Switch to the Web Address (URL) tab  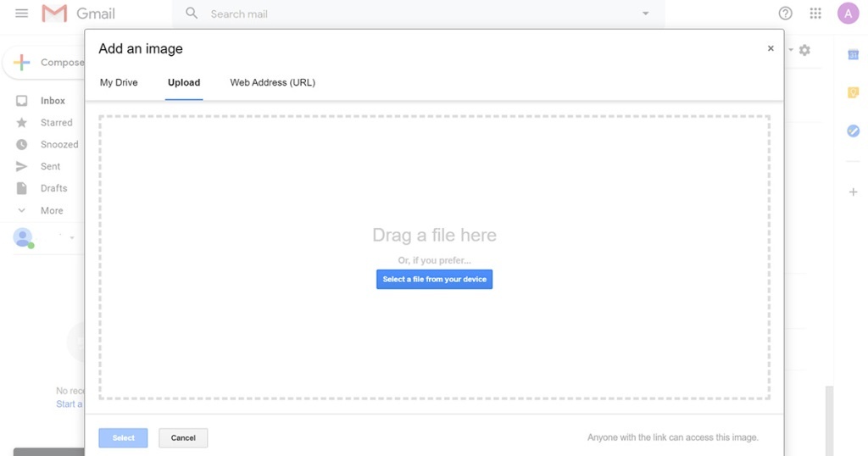click(x=272, y=82)
